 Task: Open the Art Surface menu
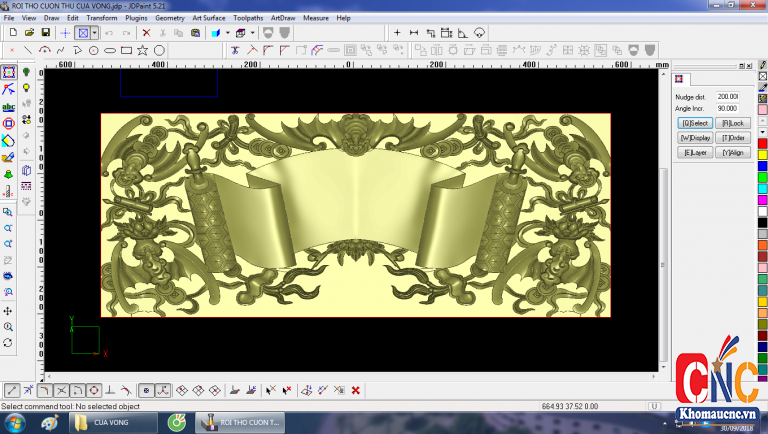click(x=209, y=18)
